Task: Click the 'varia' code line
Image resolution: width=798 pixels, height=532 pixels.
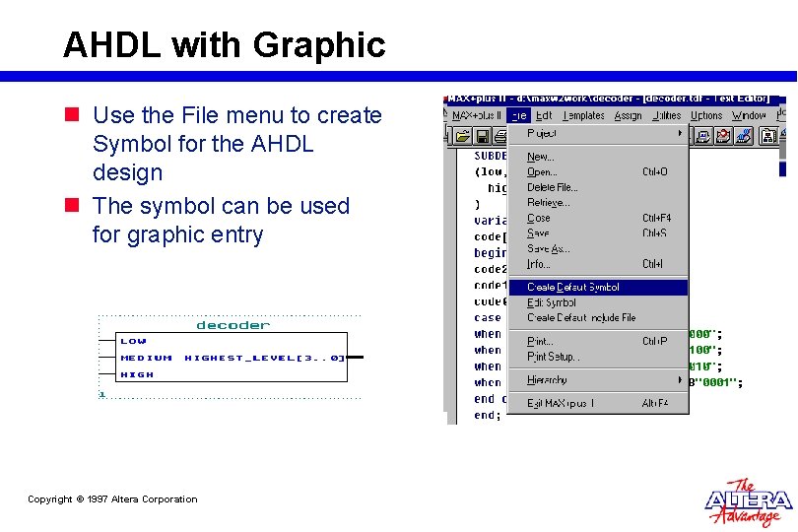Action: click(x=491, y=221)
